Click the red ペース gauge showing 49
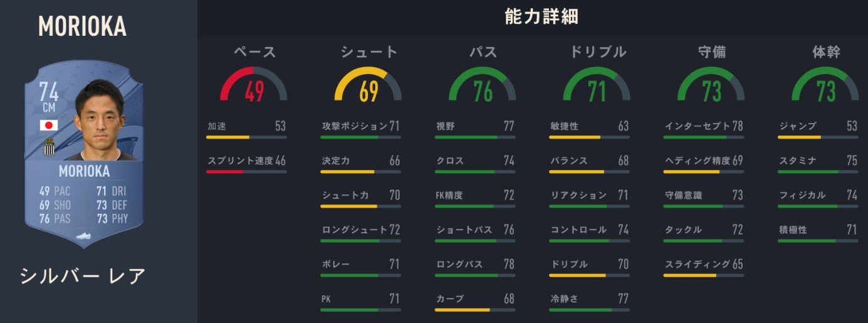The height and width of the screenshot is (323, 868). coord(254,85)
